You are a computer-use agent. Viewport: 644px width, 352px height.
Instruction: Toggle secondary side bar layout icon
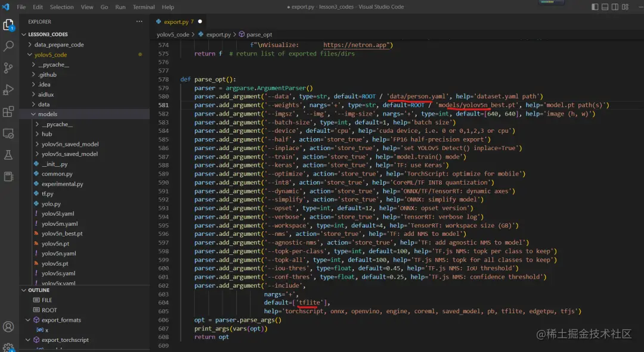coord(615,7)
